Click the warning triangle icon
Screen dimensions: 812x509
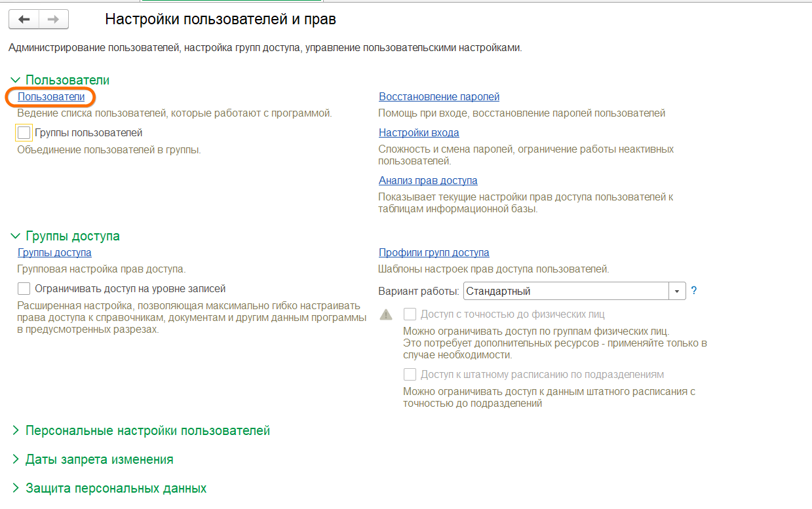387,314
